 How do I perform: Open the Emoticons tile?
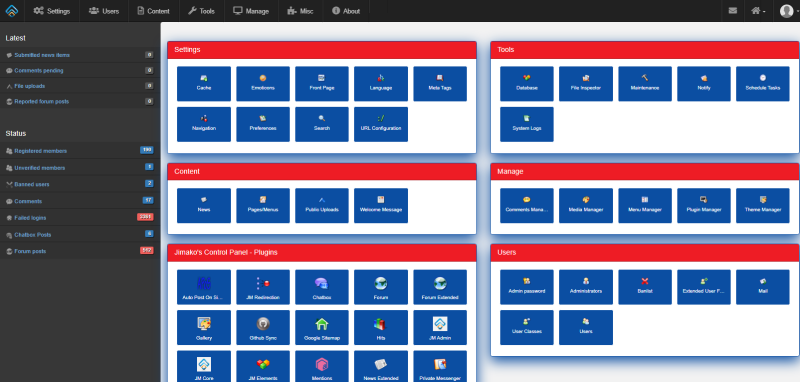[x=263, y=84]
